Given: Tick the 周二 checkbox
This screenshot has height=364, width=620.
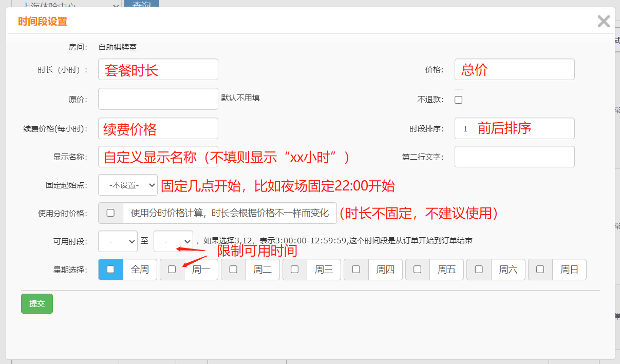Looking at the screenshot, I should point(233,269).
